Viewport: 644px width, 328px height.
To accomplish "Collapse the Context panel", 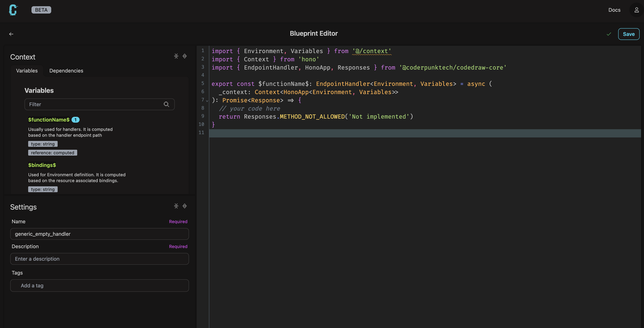I will [176, 56].
